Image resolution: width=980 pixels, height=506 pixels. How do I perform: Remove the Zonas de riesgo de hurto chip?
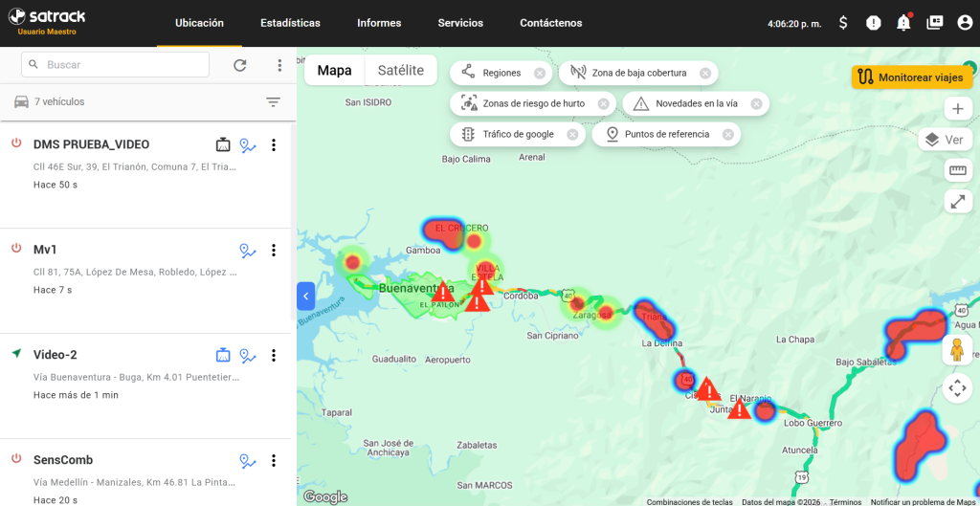pos(603,103)
